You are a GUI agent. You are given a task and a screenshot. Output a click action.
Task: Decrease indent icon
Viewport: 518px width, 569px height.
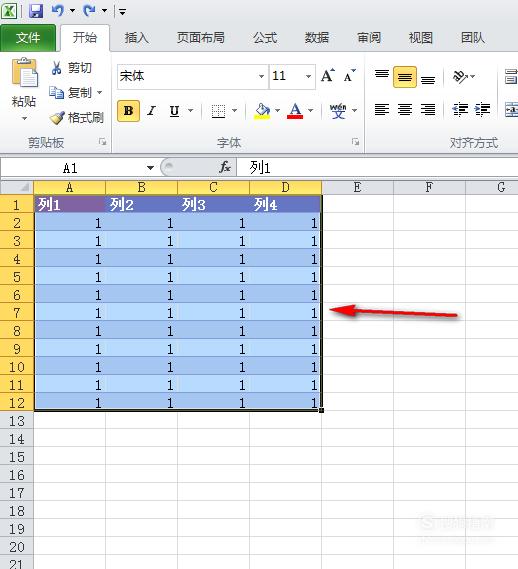point(460,109)
